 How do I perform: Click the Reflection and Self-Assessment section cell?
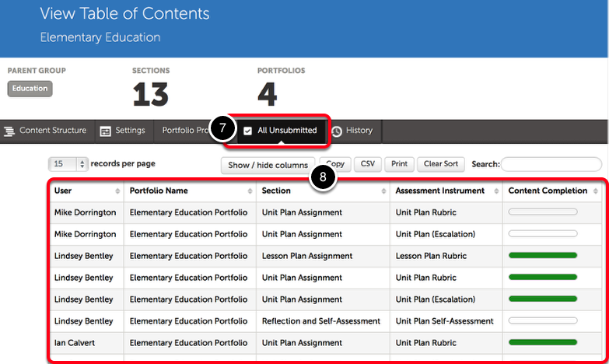pos(321,321)
